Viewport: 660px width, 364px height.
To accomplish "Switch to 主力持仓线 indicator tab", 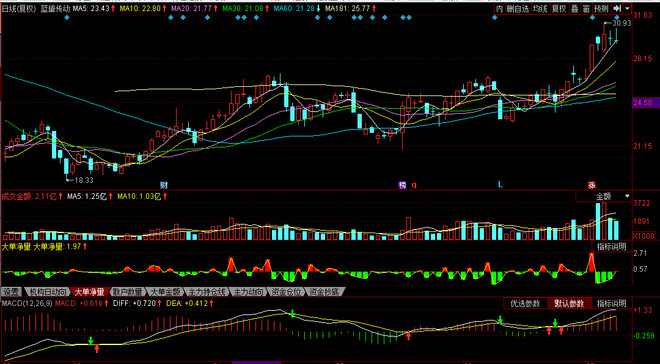I will (207, 291).
